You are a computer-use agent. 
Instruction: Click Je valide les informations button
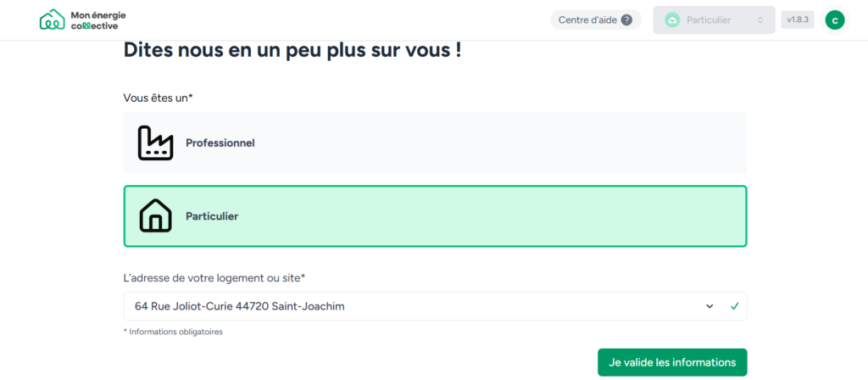tap(672, 362)
